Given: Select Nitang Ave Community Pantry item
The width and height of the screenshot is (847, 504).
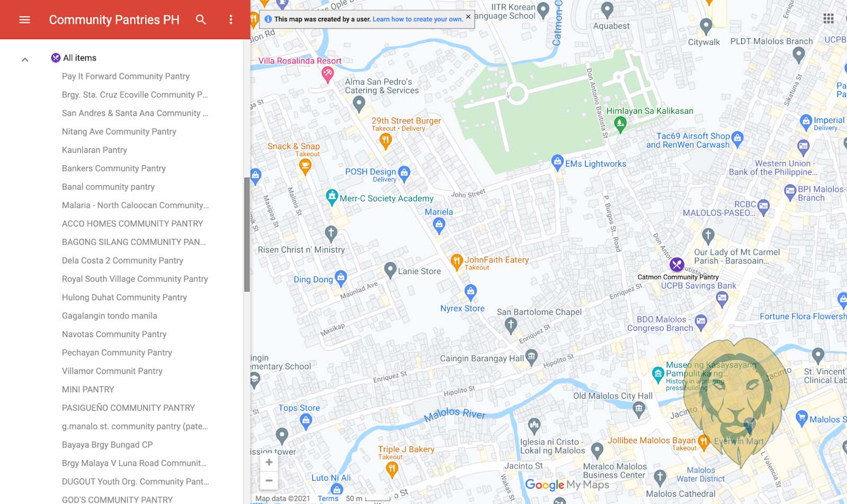Looking at the screenshot, I should [x=119, y=131].
